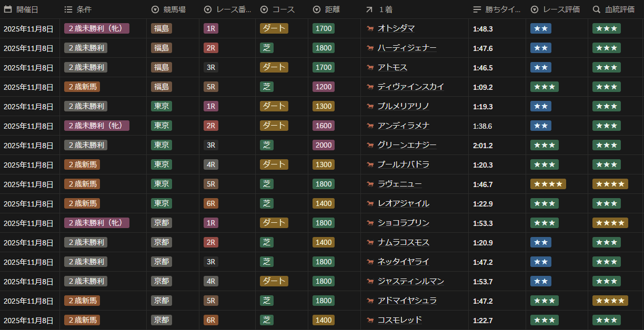Click the lines icon beside 勝ちタイム header
Viewport: 644px width, 330px height.
tap(477, 9)
